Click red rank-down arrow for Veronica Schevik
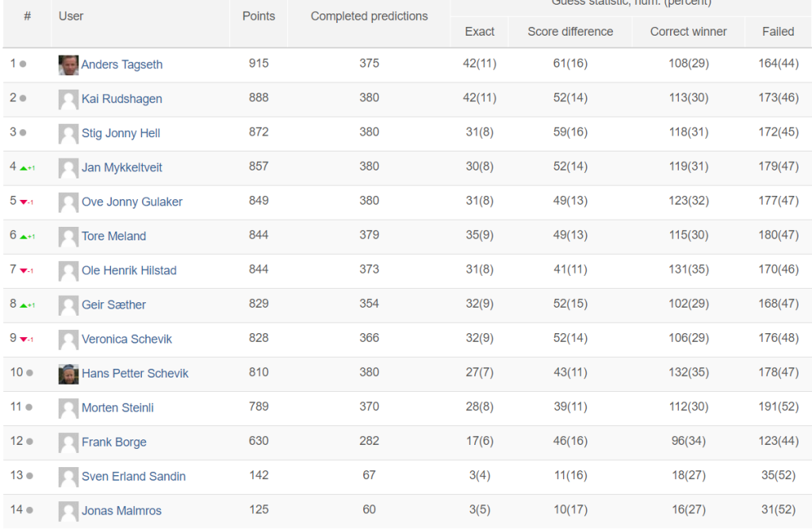 point(25,339)
